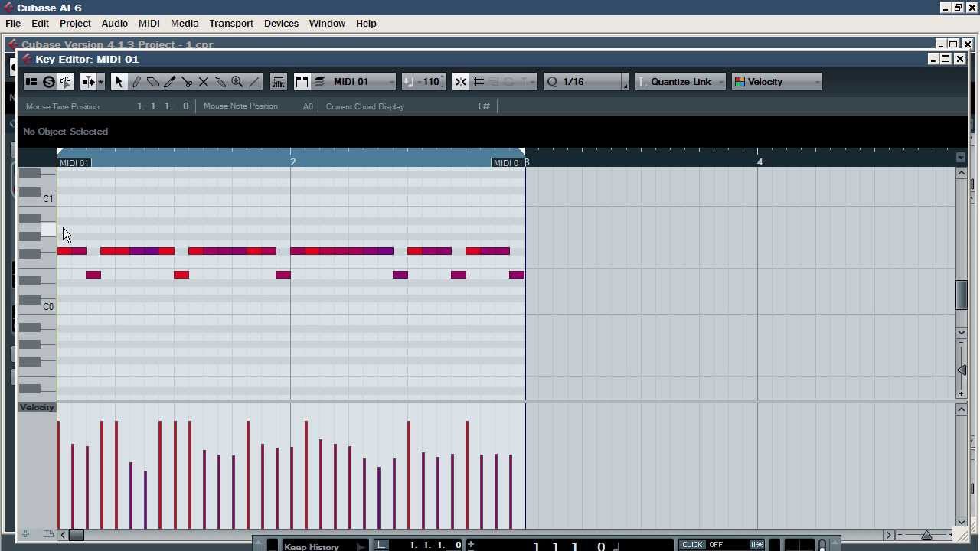980x551 pixels.
Task: Adjust the vertical zoom slider handle
Action: click(x=962, y=370)
